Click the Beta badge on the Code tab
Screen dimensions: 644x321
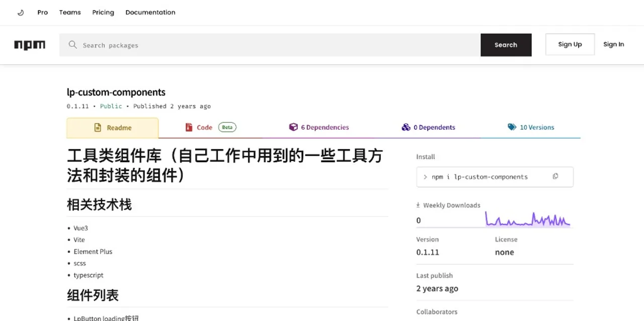pyautogui.click(x=227, y=127)
